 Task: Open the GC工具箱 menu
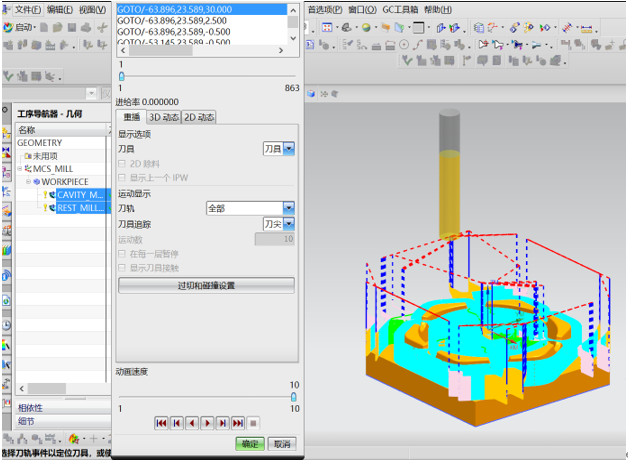click(x=400, y=10)
